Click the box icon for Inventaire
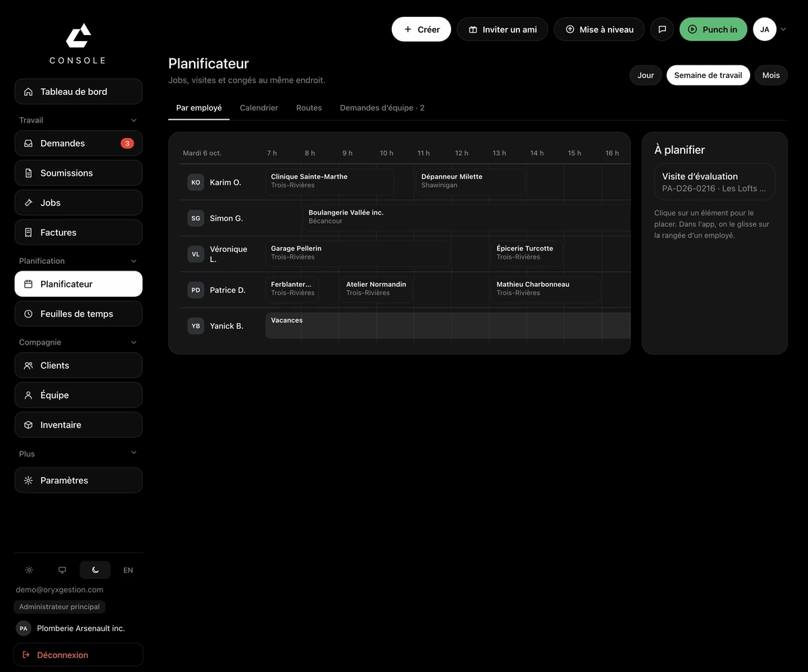Viewport: 808px width, 672px height. pos(28,425)
